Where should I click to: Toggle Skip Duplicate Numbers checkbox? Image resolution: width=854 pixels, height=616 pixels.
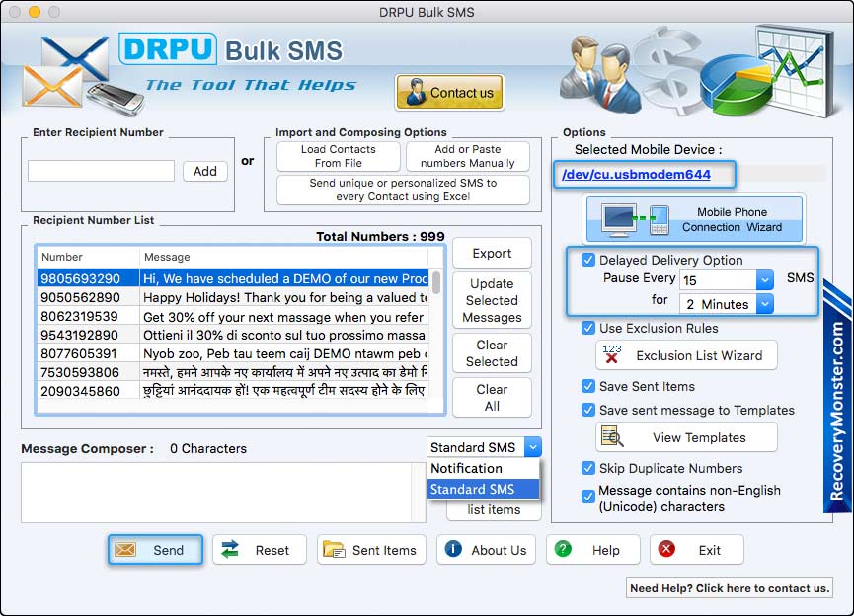pos(588,468)
